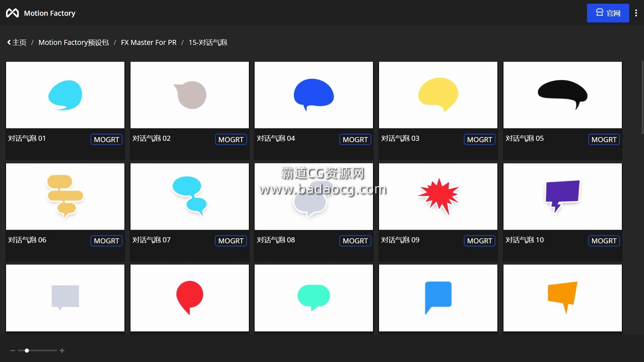The image size is (644, 362).
Task: Select the orange angular bubble thumbnail
Action: pos(562,298)
